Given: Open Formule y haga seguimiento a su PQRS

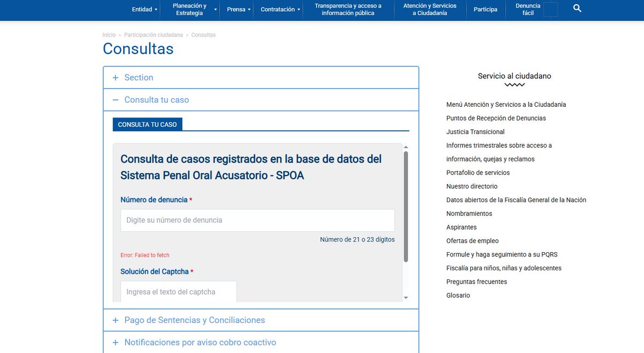Looking at the screenshot, I should (x=502, y=255).
